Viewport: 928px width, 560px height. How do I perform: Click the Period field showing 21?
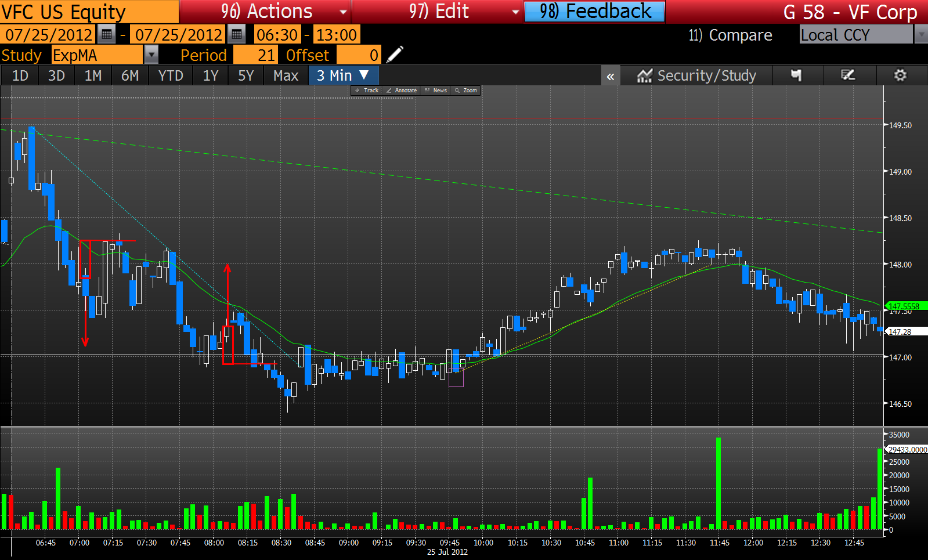tap(255, 55)
